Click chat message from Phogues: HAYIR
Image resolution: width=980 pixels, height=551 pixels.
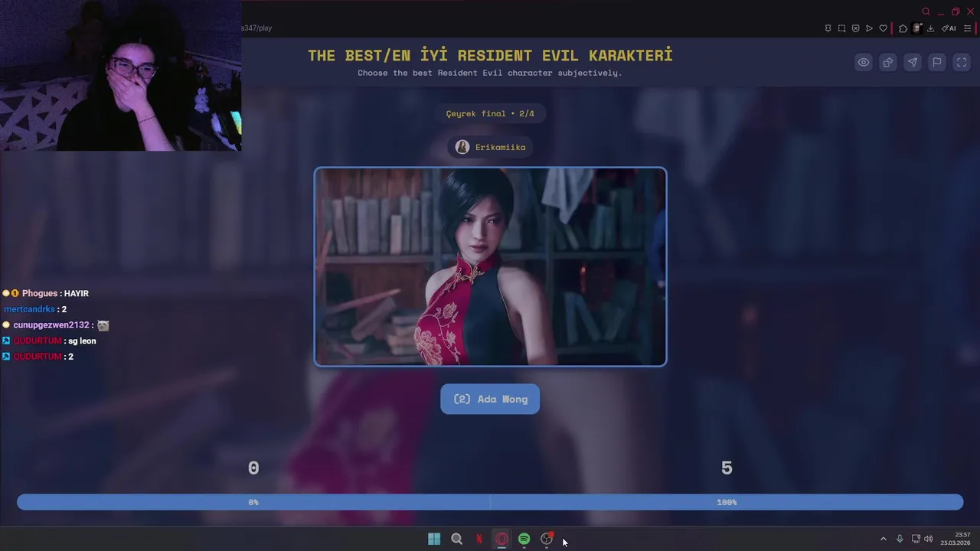coord(46,293)
